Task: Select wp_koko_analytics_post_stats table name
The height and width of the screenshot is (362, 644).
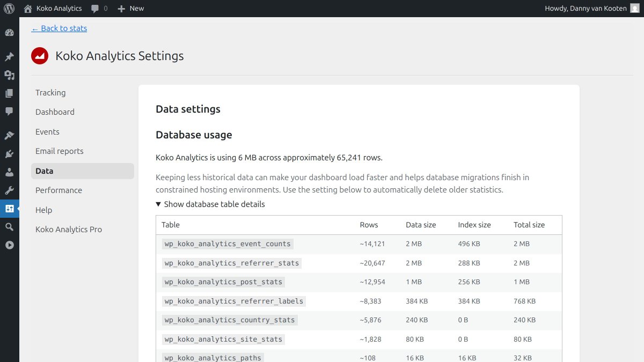Action: [x=223, y=282]
